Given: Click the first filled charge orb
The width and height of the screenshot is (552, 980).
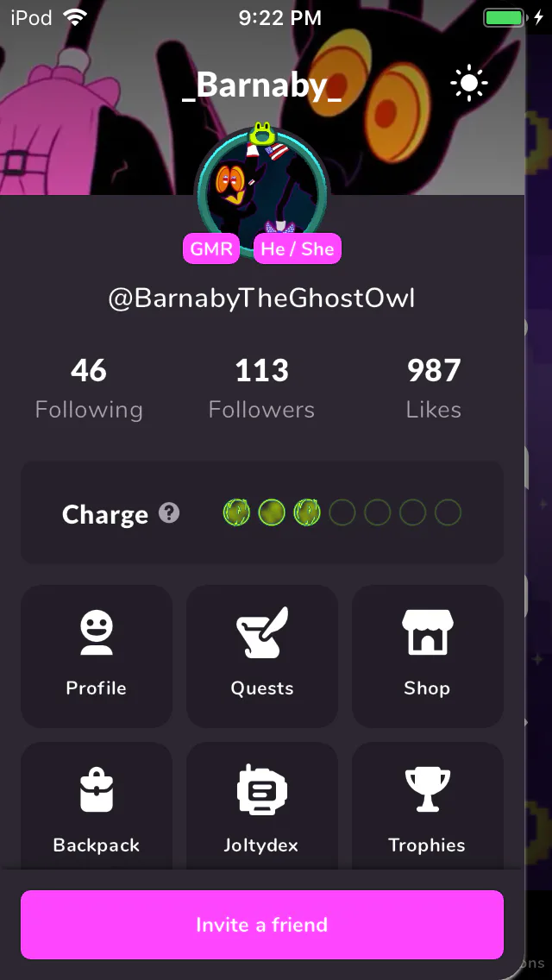Looking at the screenshot, I should [236, 512].
